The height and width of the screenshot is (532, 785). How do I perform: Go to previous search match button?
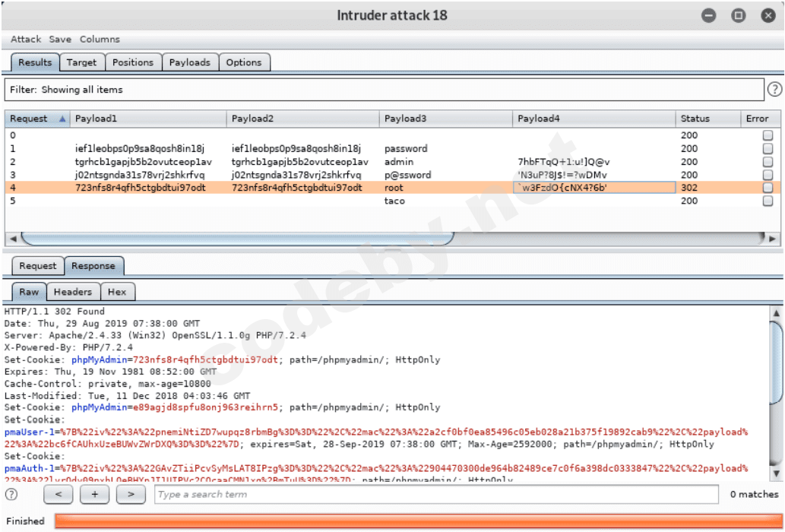58,495
